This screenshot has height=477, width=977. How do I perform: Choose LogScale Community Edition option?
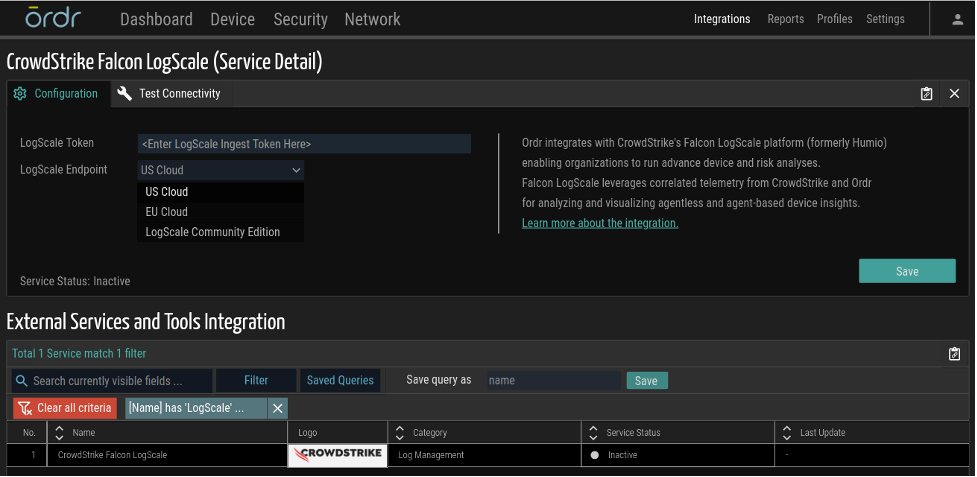[x=212, y=232]
